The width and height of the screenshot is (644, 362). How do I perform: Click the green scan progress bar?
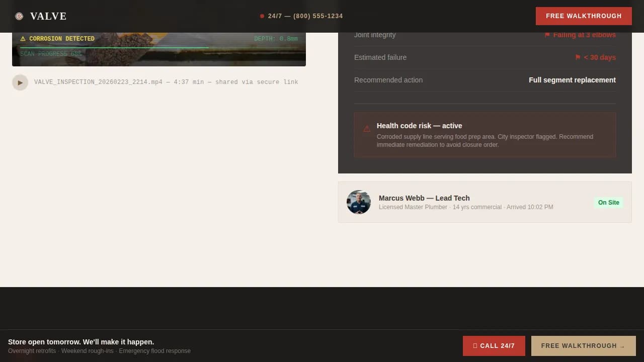pyautogui.click(x=114, y=48)
